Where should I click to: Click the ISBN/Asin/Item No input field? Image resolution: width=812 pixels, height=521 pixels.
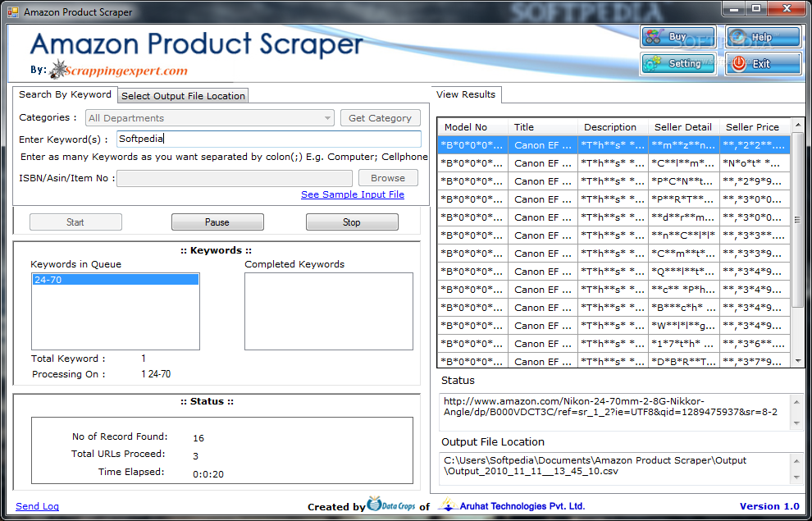coord(235,178)
